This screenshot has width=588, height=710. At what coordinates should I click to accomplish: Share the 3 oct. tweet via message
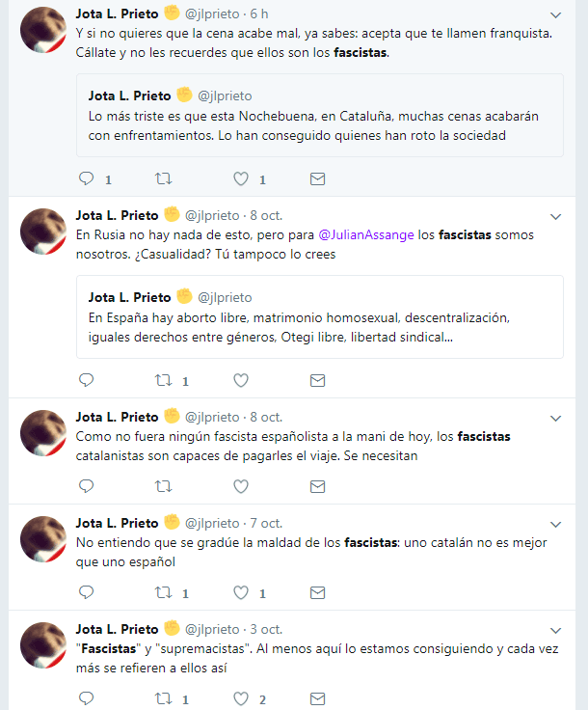(x=317, y=698)
